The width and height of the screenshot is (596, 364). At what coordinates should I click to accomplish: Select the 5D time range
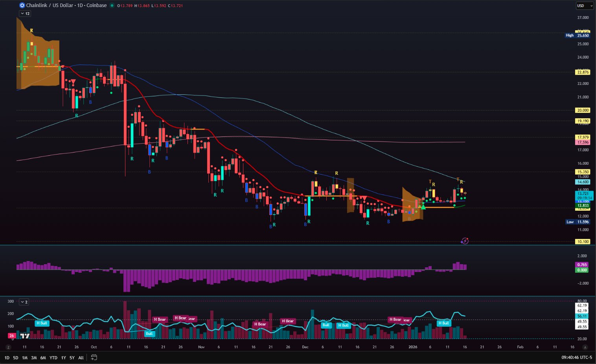click(16, 358)
